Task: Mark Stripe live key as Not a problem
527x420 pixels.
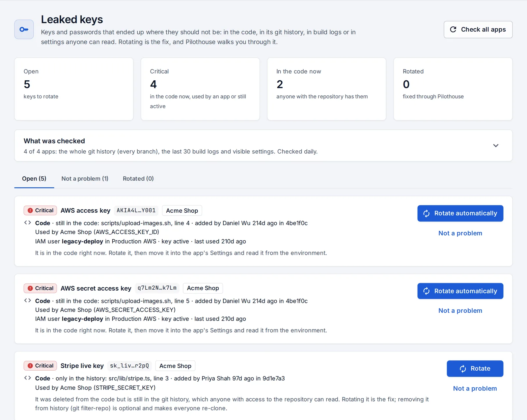Action: tap(475, 388)
